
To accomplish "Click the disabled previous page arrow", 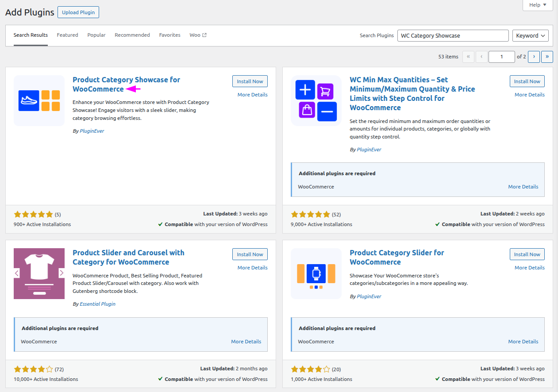I will click(x=481, y=57).
